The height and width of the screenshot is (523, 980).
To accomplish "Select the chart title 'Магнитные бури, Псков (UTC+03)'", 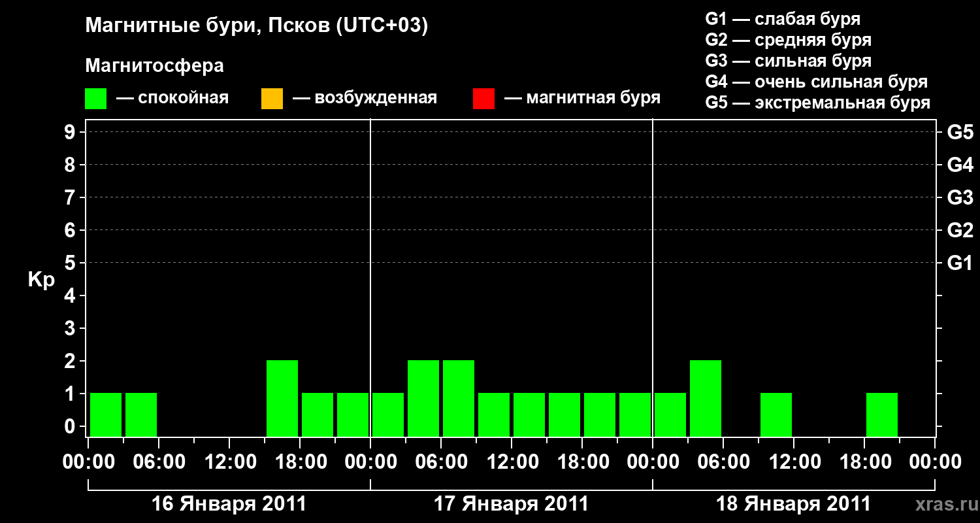I will (257, 27).
